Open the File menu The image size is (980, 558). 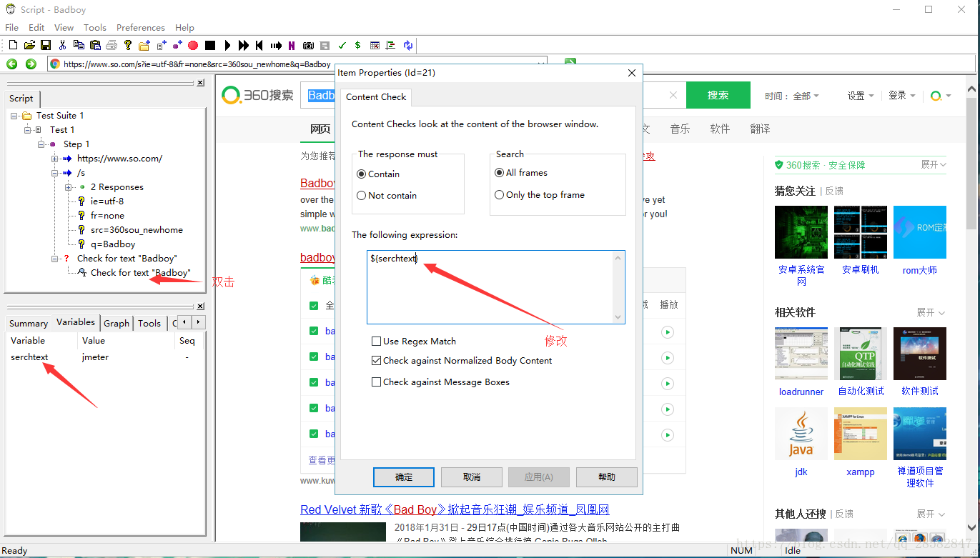(12, 27)
